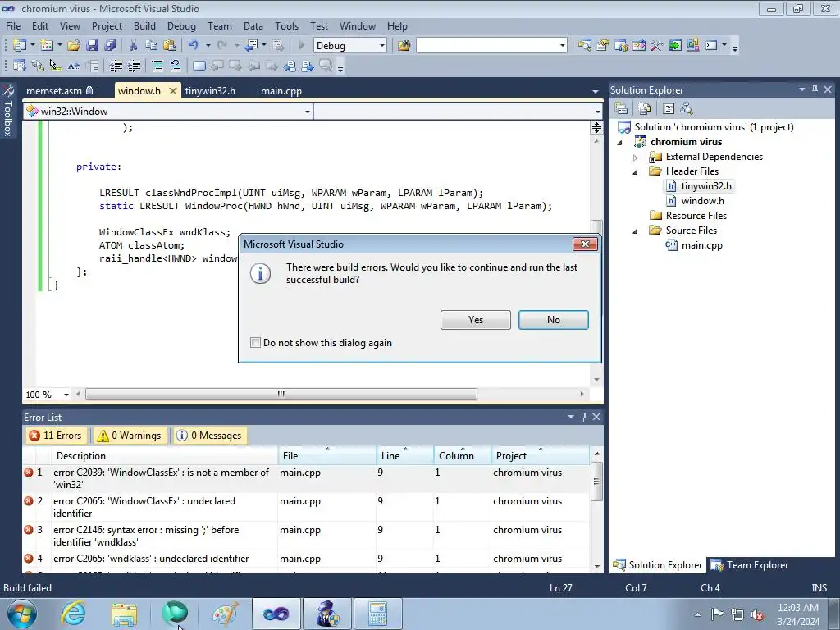840x630 pixels.
Task: Open the Build menu
Action: 144,25
